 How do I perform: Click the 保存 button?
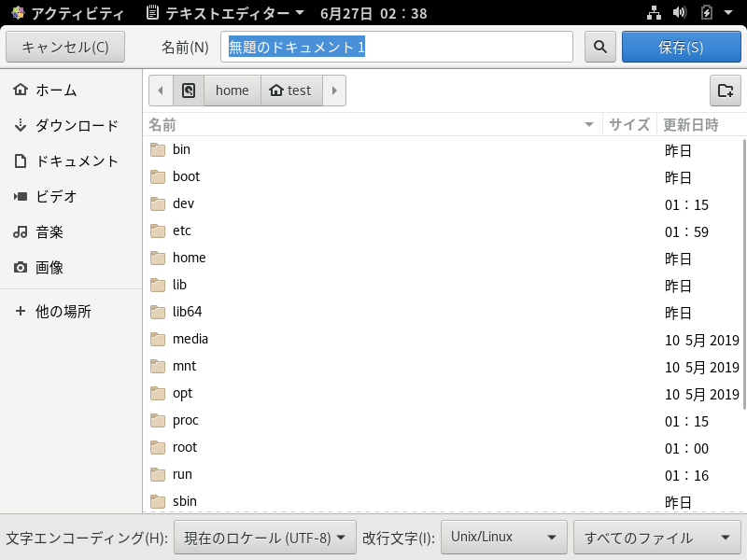coord(681,47)
